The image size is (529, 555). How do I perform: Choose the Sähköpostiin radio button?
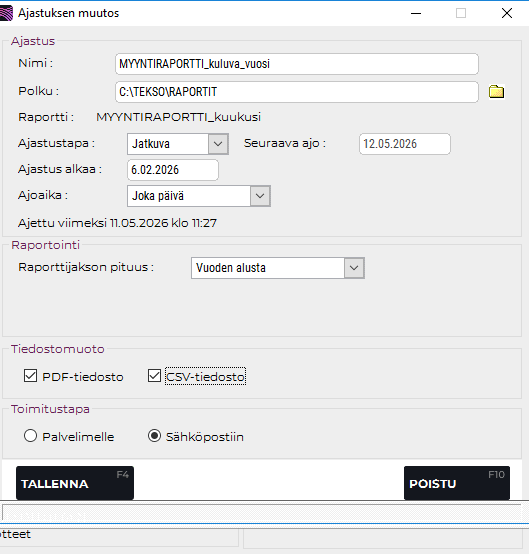coord(154,436)
